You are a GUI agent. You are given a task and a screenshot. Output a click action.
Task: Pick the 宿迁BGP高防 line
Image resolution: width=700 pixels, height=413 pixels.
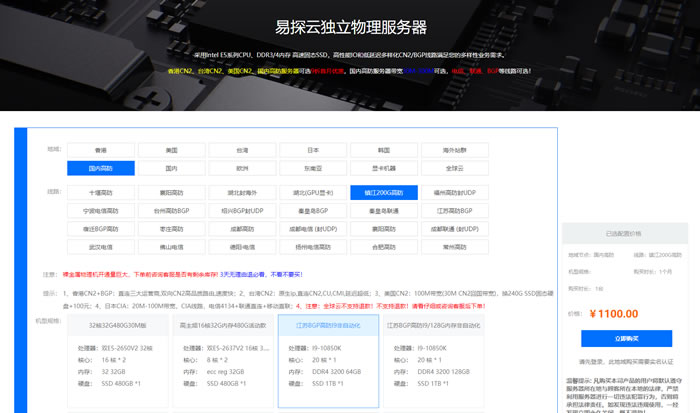(x=101, y=229)
